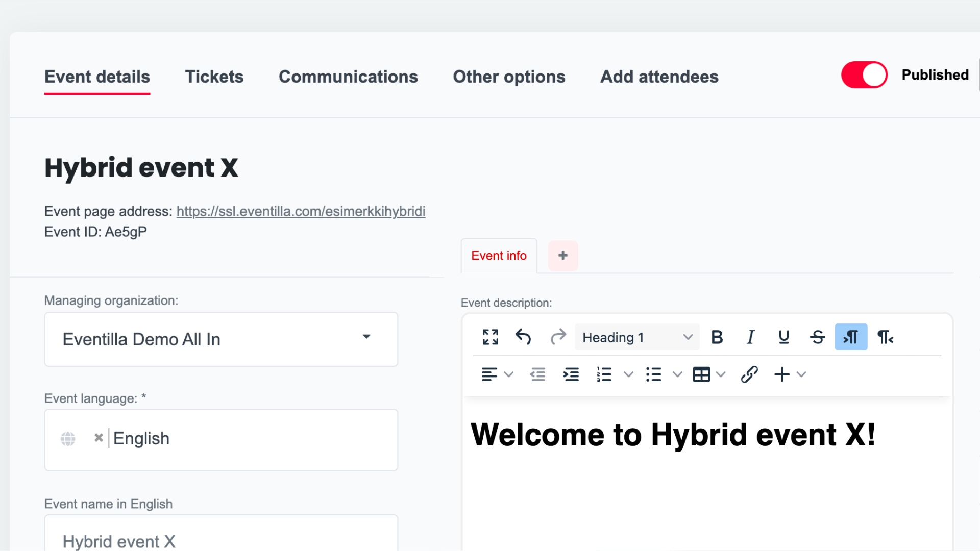Expand the Managing organization dropdown
Image resolution: width=980 pixels, height=551 pixels.
coord(366,337)
